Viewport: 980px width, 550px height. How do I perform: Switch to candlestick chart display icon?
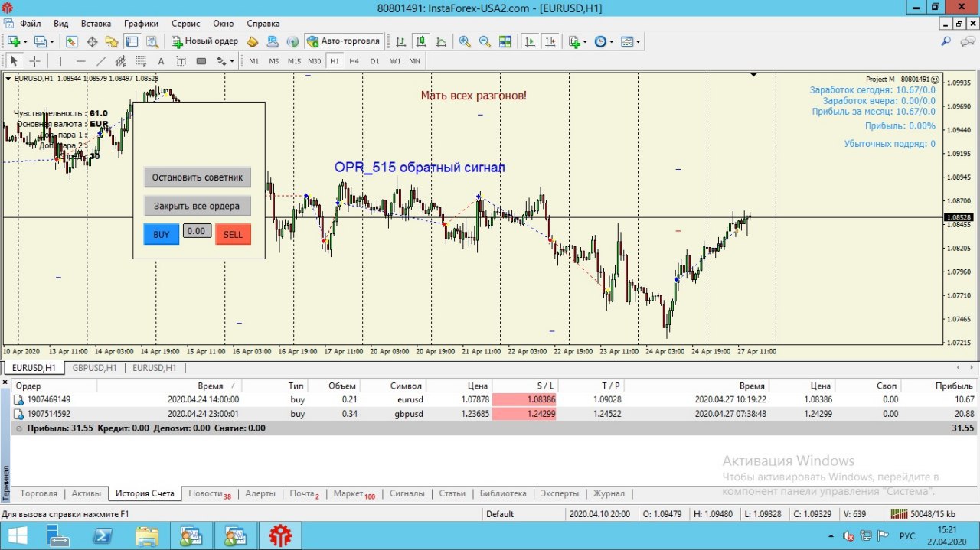[x=420, y=41]
